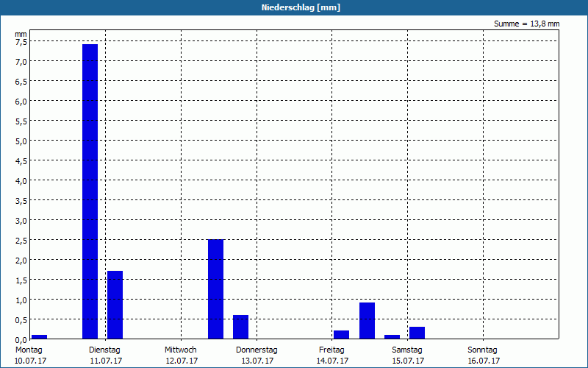Click the 7,5 y-axis value
588x368 pixels.
tap(21, 42)
